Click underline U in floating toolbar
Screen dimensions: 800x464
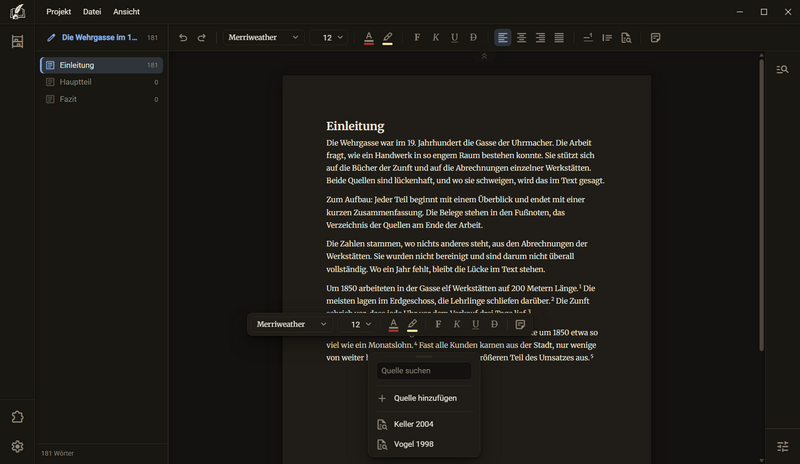coord(476,324)
